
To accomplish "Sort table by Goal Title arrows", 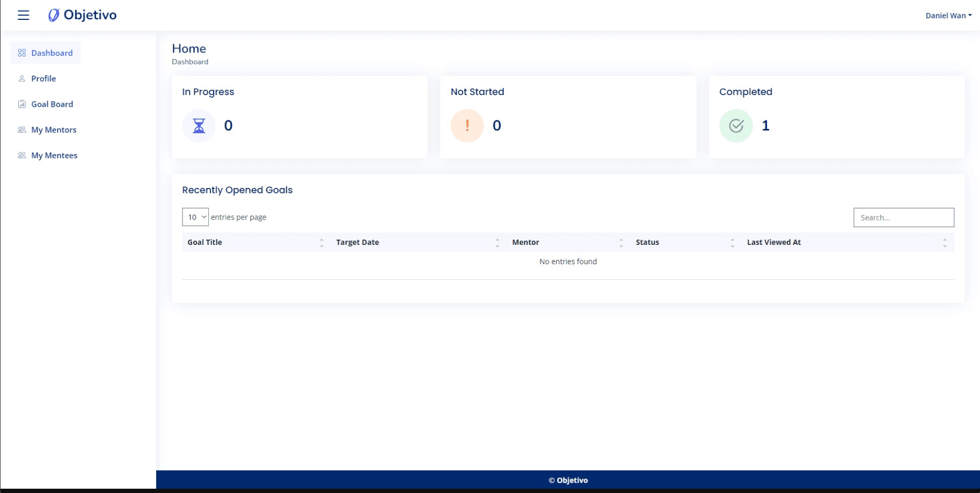I will coord(321,243).
